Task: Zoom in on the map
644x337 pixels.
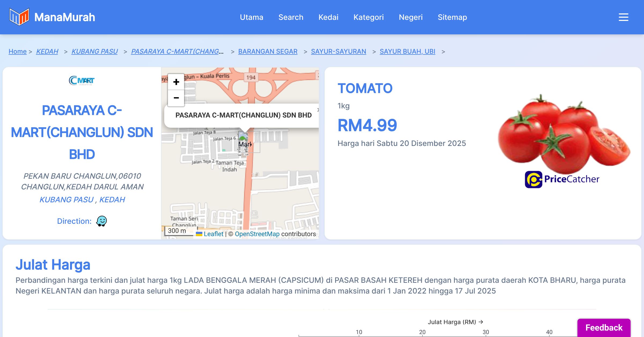Action: click(x=176, y=82)
